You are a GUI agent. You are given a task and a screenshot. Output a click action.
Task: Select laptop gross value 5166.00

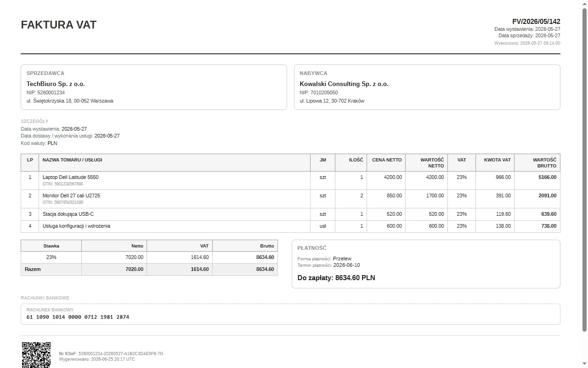click(548, 177)
